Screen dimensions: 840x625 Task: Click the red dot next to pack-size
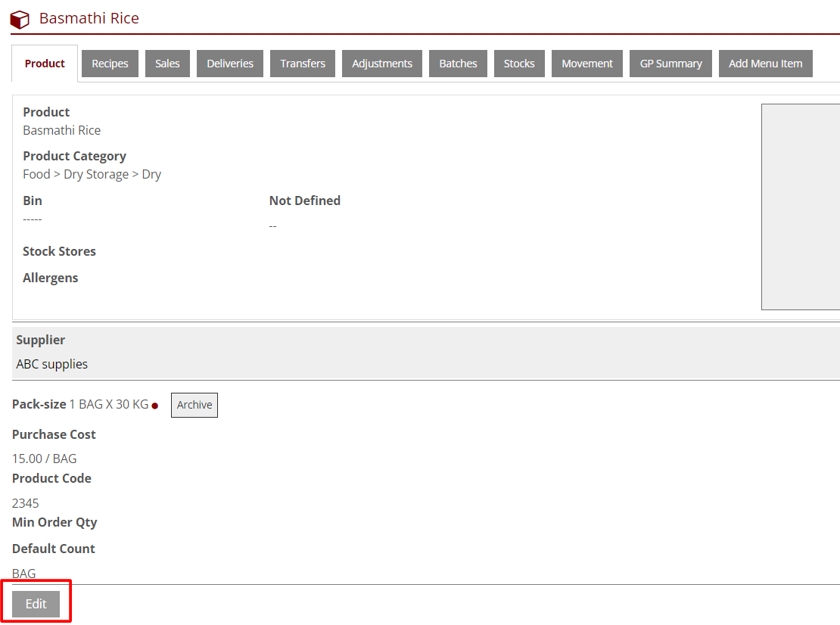(x=155, y=406)
